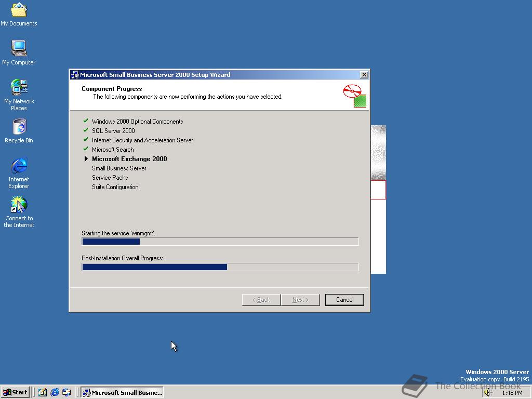Click the arrow marker beside Microsoft Exchange 2000
This screenshot has width=532, height=399.
[86, 158]
